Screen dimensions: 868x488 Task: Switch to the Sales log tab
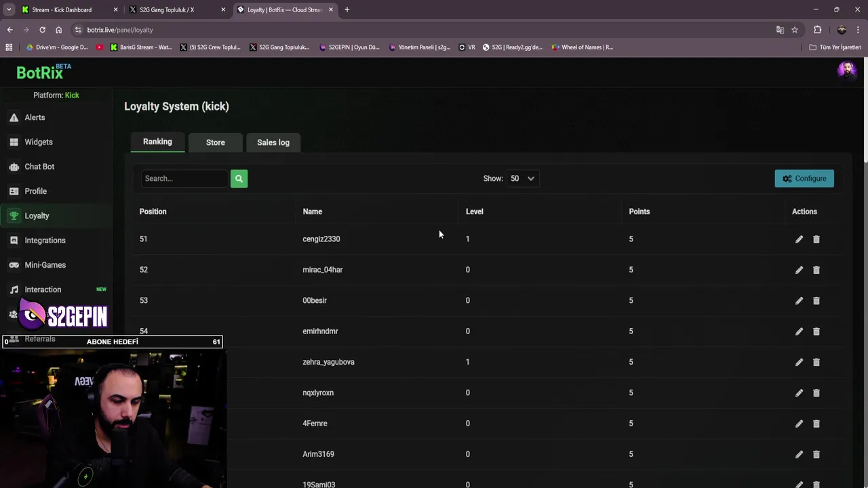(x=273, y=142)
